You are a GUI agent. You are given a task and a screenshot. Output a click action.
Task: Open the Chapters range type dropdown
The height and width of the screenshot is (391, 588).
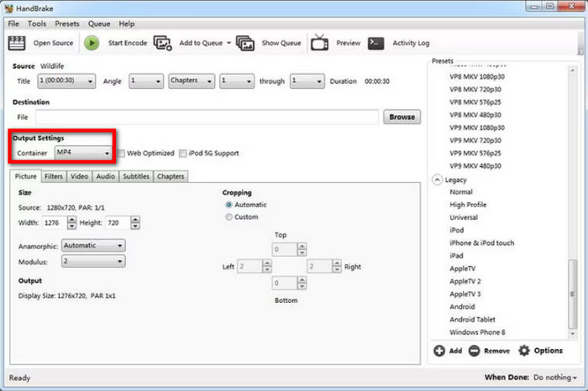click(192, 81)
